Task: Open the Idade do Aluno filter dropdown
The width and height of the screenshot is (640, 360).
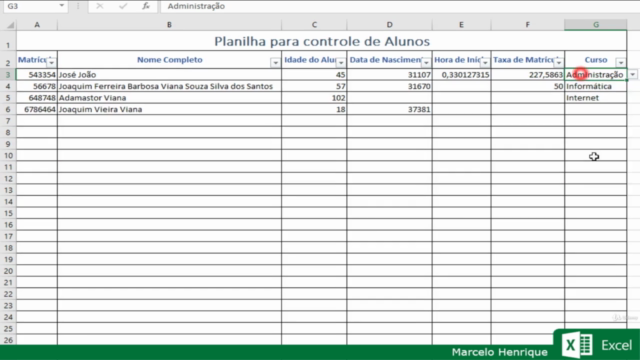Action: (x=341, y=62)
